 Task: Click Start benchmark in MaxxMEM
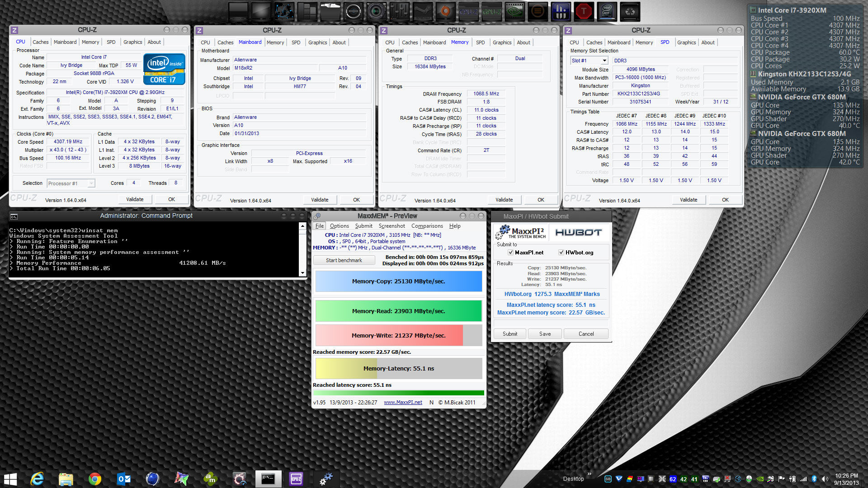344,260
